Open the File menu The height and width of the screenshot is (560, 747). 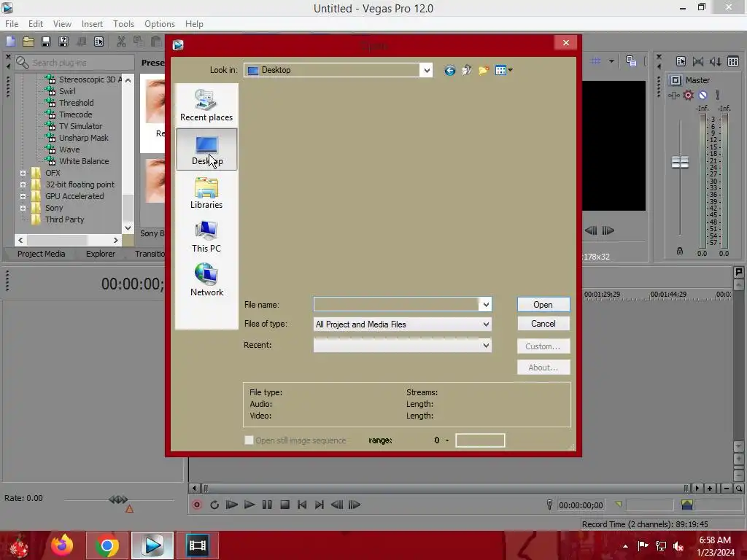(12, 24)
